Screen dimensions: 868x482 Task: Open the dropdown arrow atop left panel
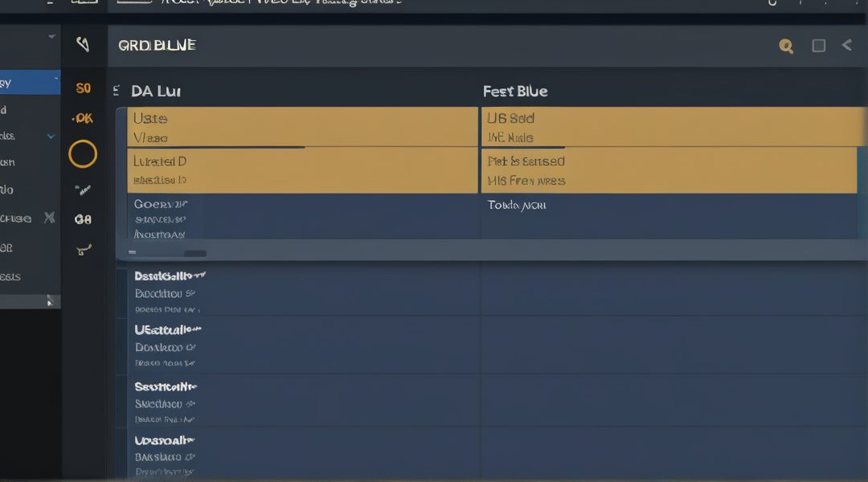click(x=52, y=37)
